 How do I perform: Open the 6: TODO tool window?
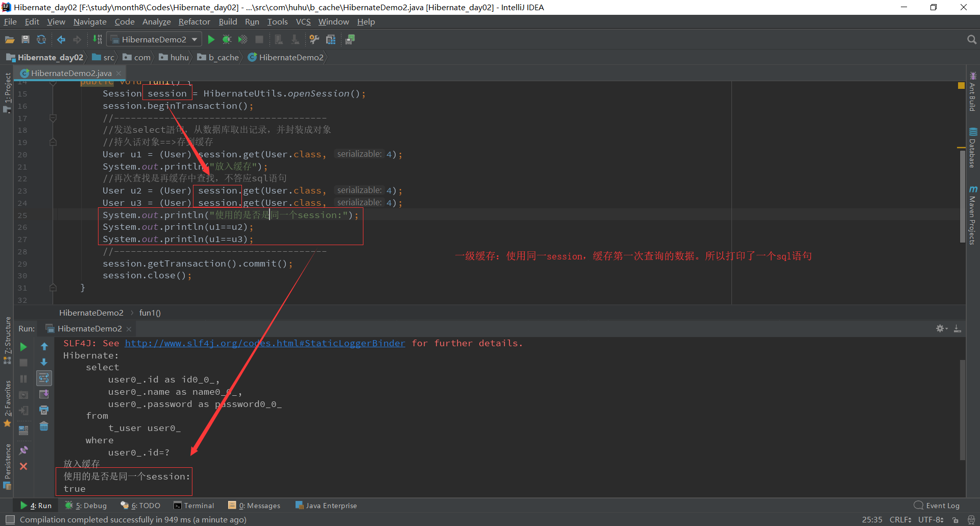140,506
